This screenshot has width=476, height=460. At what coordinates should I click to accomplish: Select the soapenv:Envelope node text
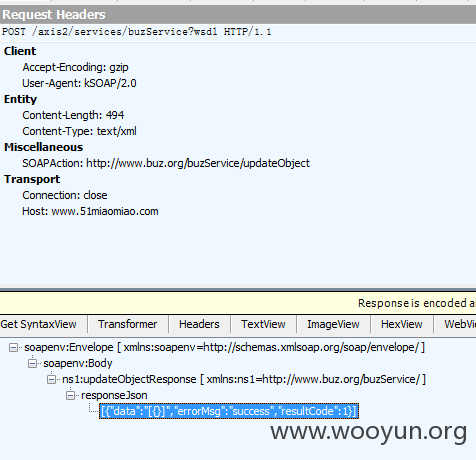[x=224, y=347]
